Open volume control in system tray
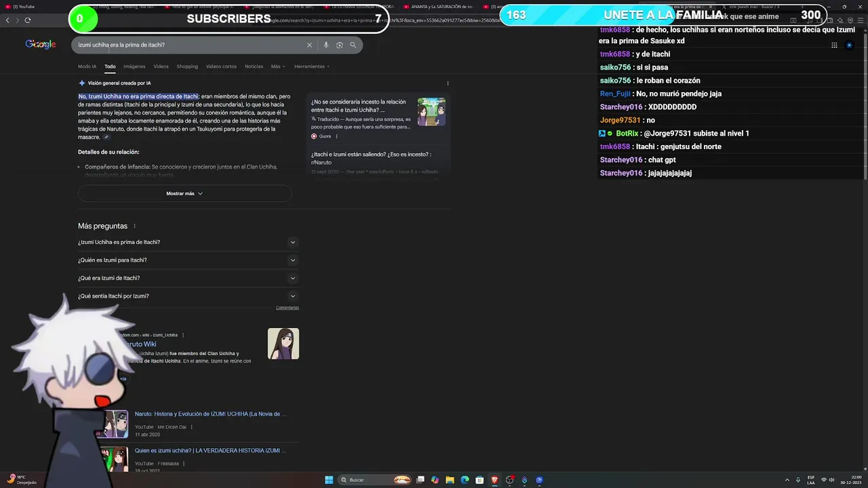The image size is (868, 488). (x=832, y=480)
